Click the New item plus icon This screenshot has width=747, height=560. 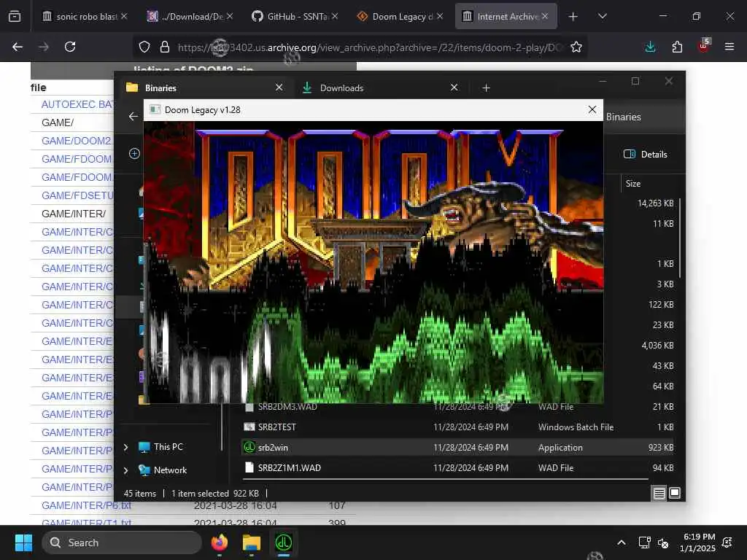point(134,154)
